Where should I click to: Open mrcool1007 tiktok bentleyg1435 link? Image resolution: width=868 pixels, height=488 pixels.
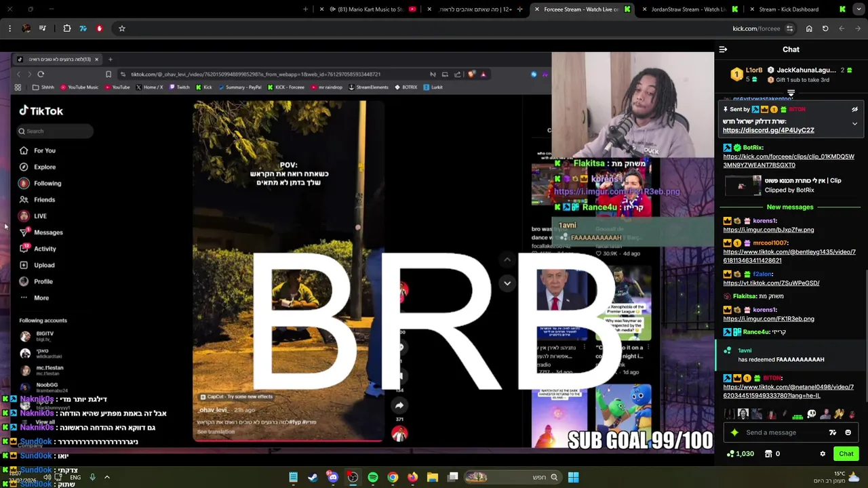[789, 256]
